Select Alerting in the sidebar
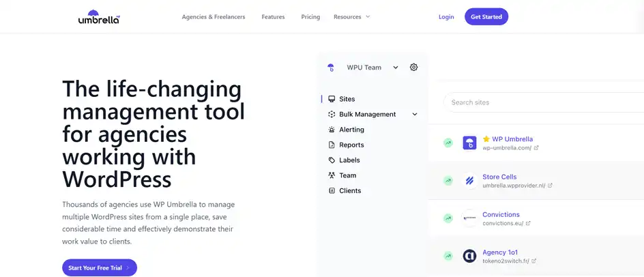 [x=351, y=130]
